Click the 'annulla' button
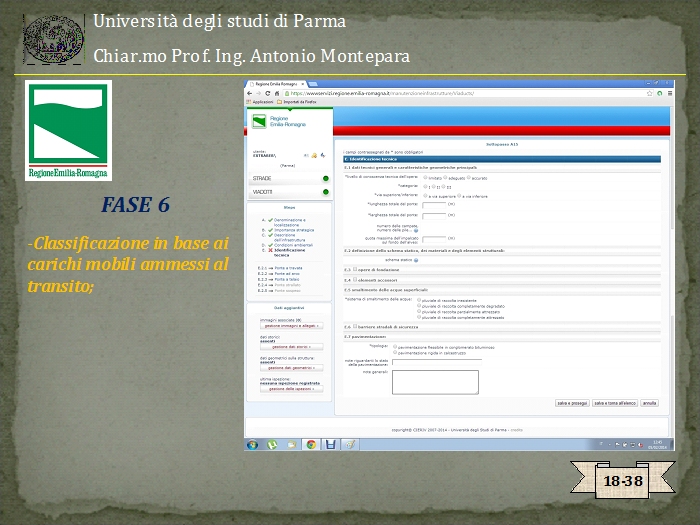The width and height of the screenshot is (700, 525). tap(649, 403)
